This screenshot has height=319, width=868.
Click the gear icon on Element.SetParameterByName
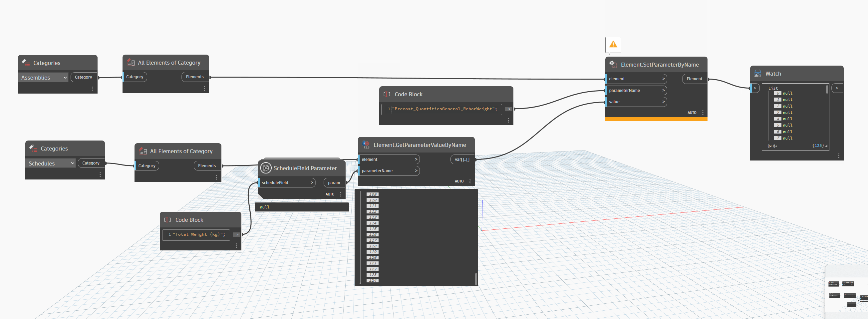[612, 64]
